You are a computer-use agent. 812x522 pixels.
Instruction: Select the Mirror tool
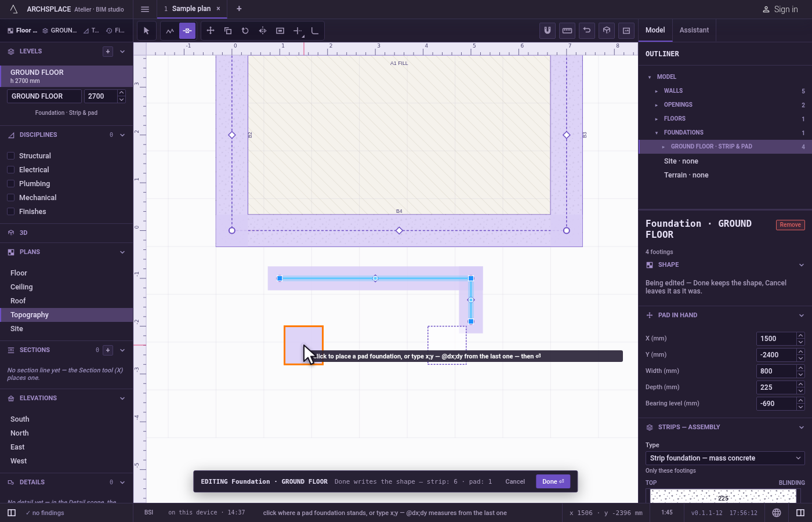(x=263, y=31)
